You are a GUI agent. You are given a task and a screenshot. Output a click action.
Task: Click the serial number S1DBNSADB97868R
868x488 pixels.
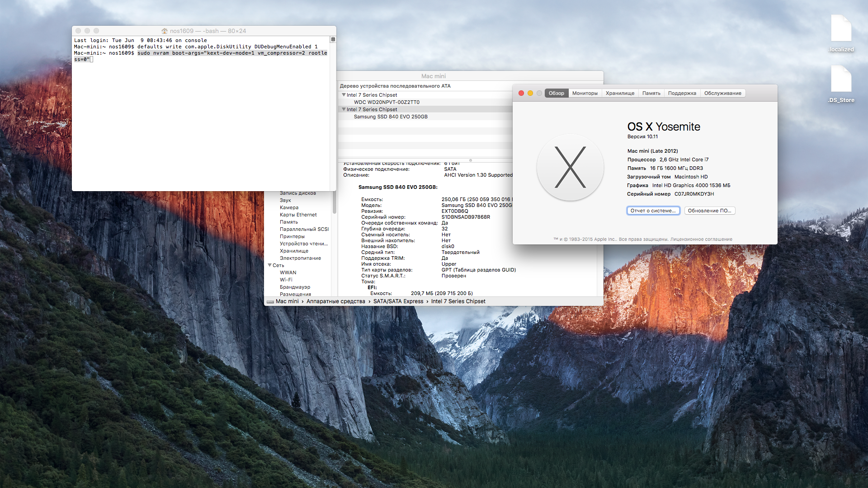pos(466,217)
